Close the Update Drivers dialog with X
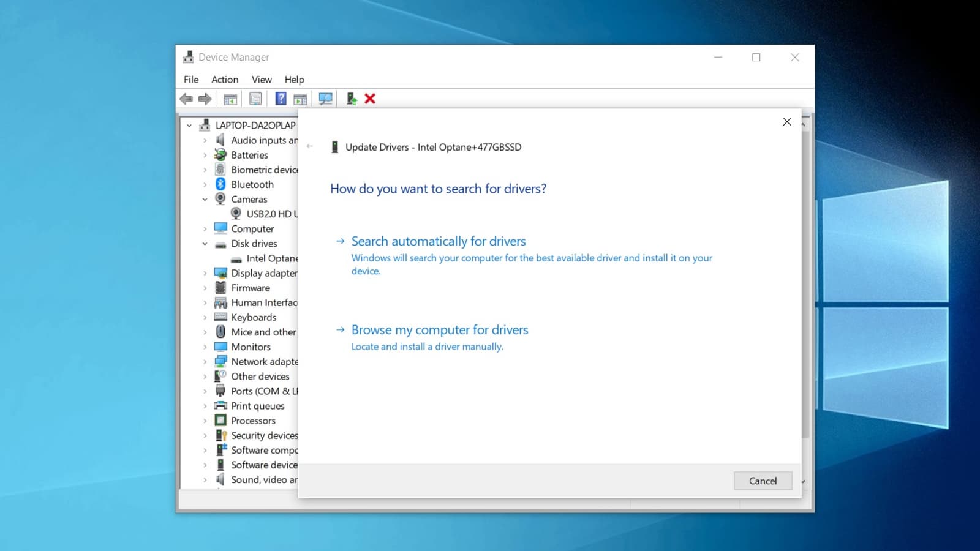Image resolution: width=980 pixels, height=551 pixels. pyautogui.click(x=787, y=122)
